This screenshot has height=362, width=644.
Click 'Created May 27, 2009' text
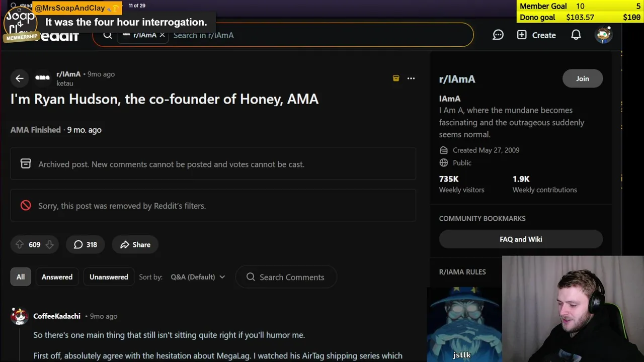coord(486,150)
